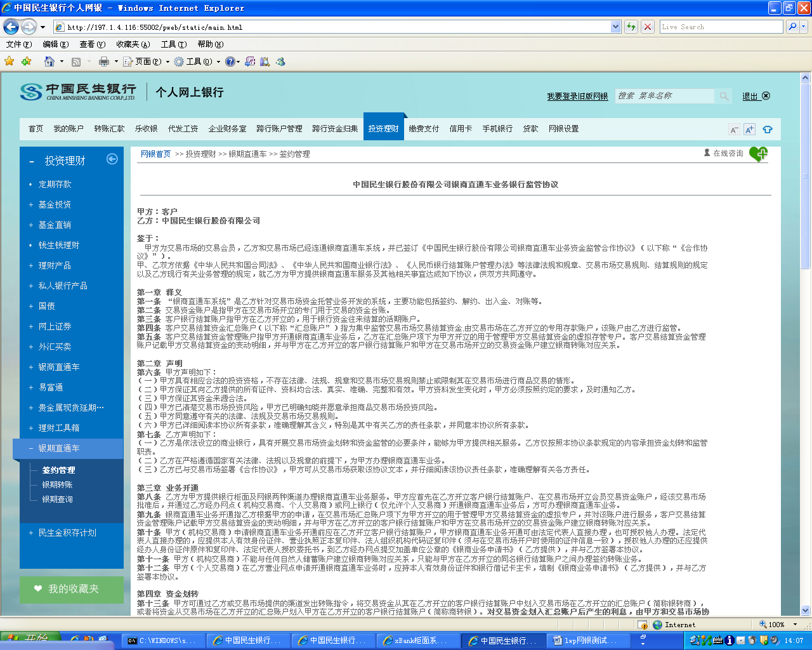Viewport: 812px width, 650px height.
Task: Open recent pages dropdown beside Forward button
Action: [x=43, y=27]
